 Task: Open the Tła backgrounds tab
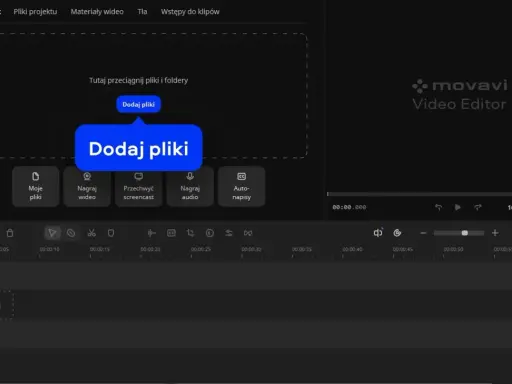(142, 12)
